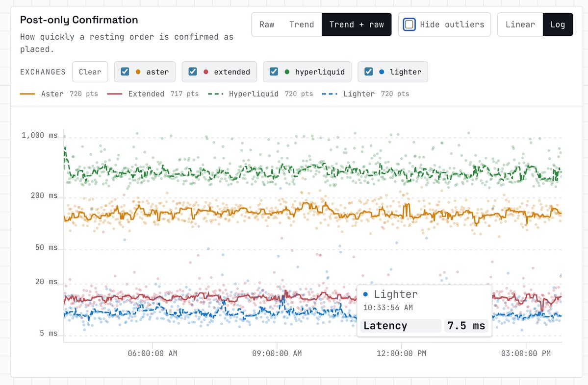Uncheck the hyperliquid exchange checkbox
Screen dimensions: 588x385
274,72
